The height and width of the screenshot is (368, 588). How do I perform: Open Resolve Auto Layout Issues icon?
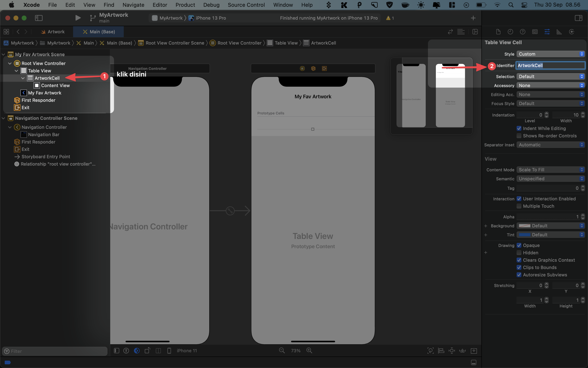pos(462,350)
